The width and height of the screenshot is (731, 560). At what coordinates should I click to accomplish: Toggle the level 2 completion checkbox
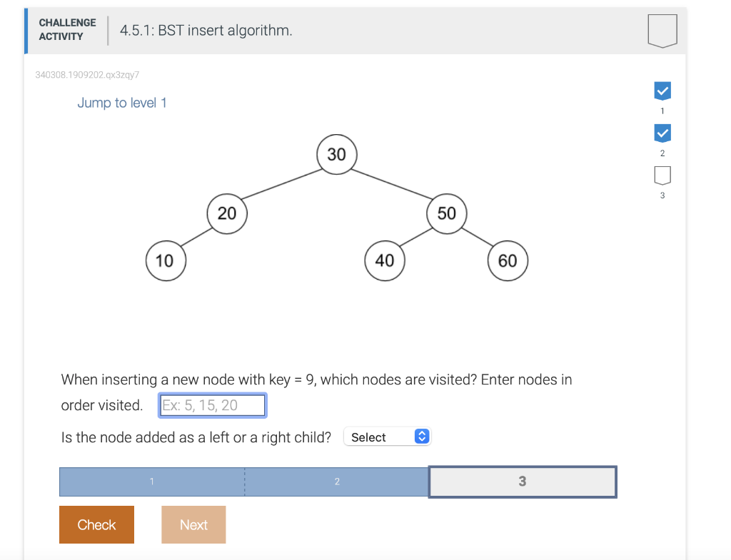[662, 133]
